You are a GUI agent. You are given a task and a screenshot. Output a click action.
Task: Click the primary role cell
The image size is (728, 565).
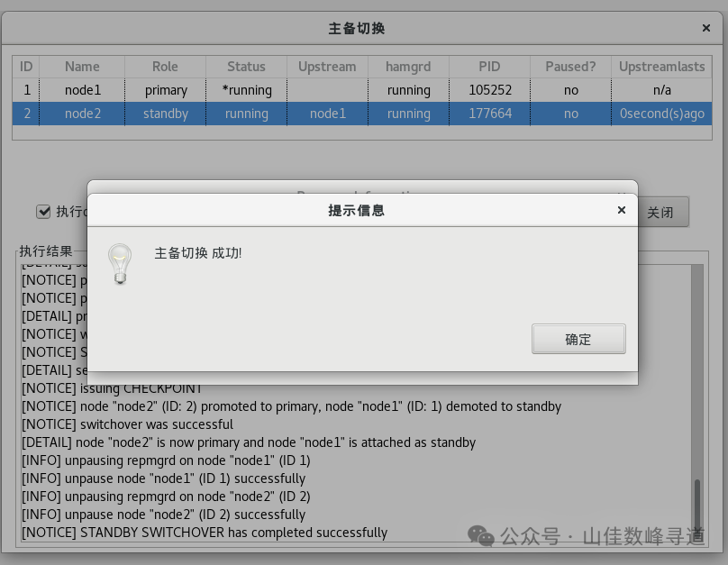pos(165,89)
